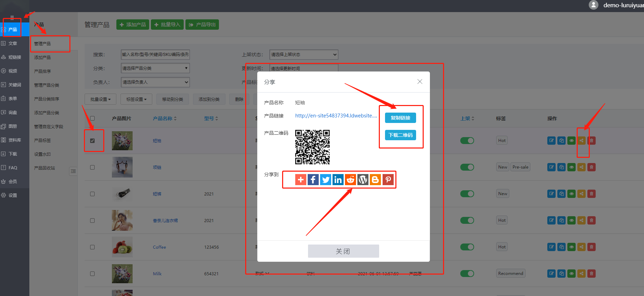Viewport: 644px width, 296px height.
Task: Click the LinkedIn share icon
Action: 338,180
